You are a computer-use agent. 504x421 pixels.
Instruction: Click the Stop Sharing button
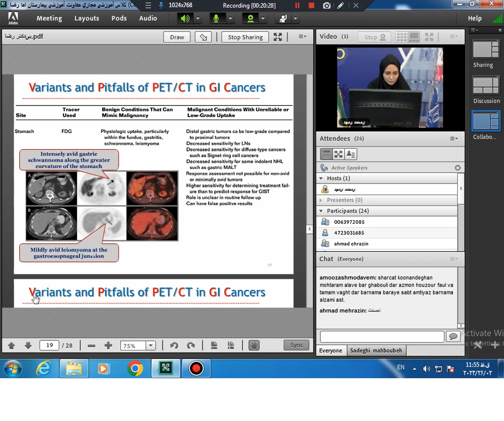point(245,37)
